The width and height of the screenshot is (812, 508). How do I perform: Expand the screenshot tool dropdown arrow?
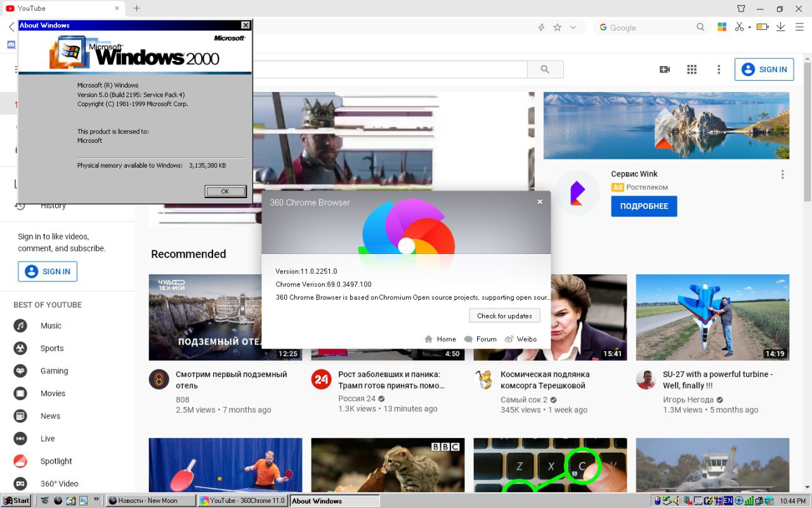click(749, 28)
